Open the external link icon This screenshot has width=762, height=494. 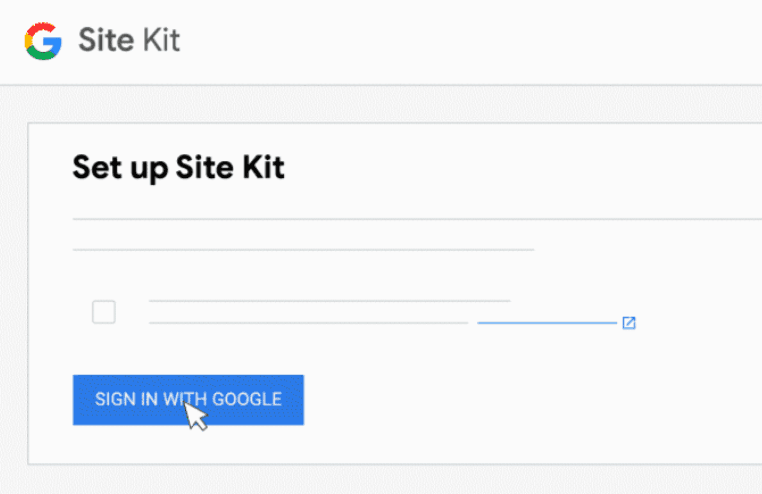tap(629, 323)
